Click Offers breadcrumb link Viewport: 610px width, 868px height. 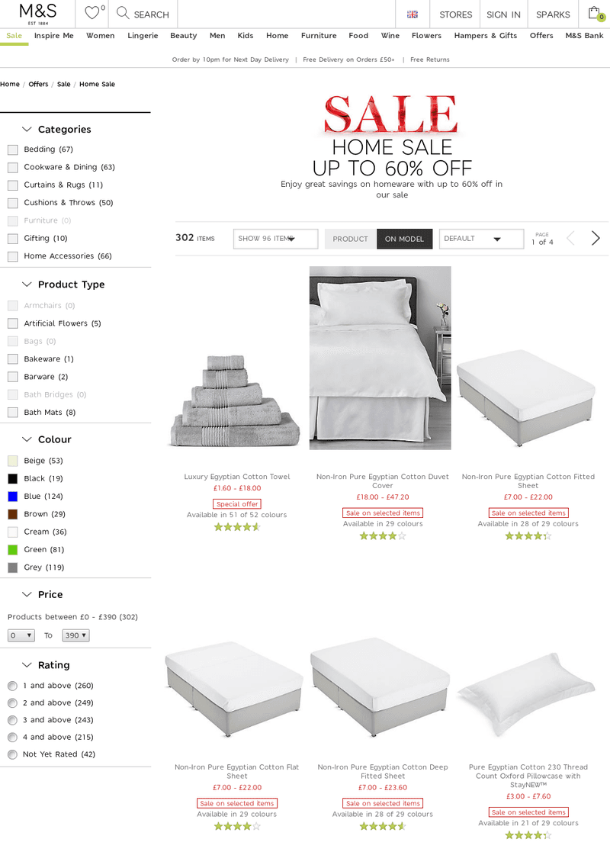pos(39,84)
